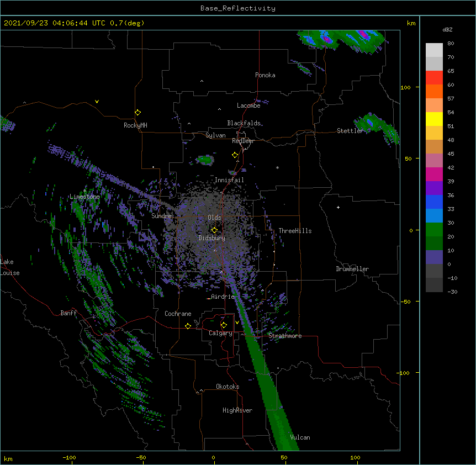This screenshot has height=465, width=476.
Task: Select the orange 60-57 dBZ legend swatch
Action: (434, 91)
